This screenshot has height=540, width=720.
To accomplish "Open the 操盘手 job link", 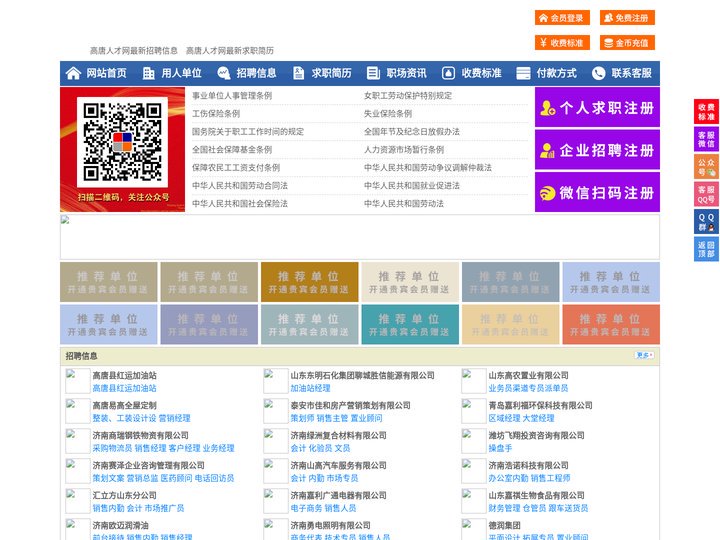I will [500, 448].
